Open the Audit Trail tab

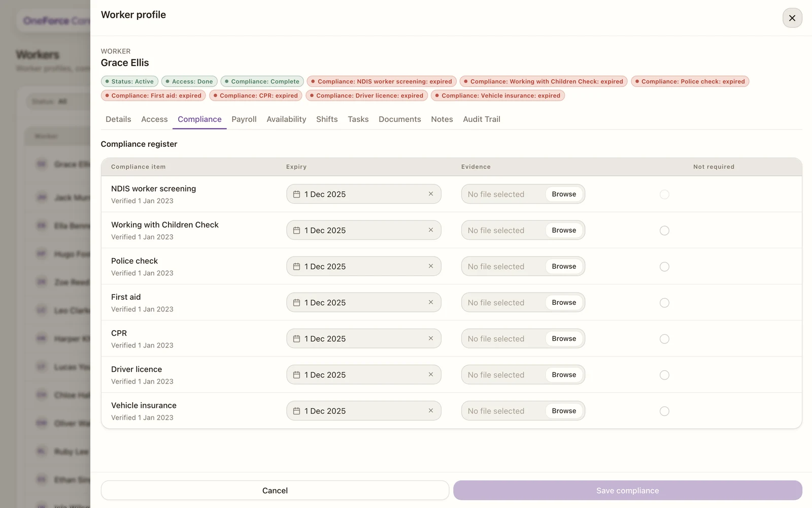[x=482, y=119]
